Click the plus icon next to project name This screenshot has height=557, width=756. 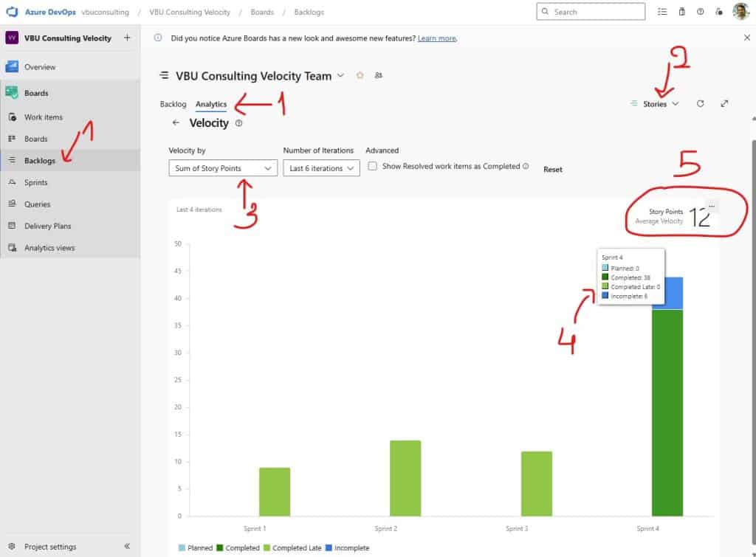pos(127,38)
